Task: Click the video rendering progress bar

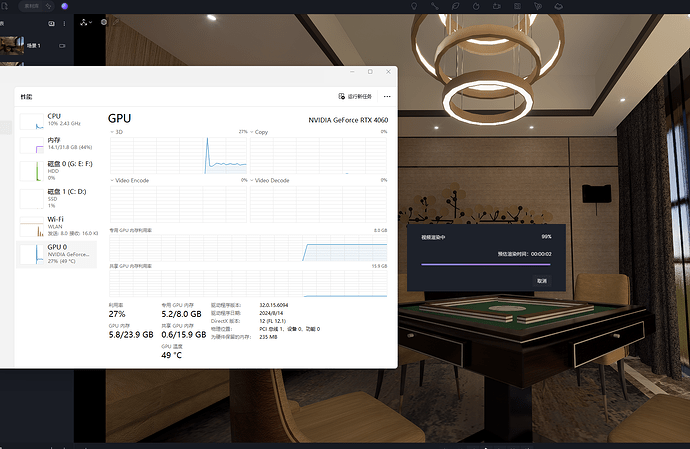Action: (x=486, y=264)
